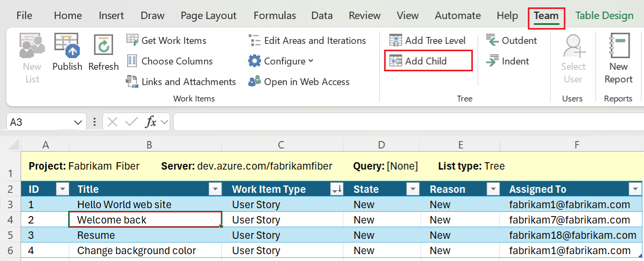Switch to the Formulas ribbon tab

coord(275,16)
